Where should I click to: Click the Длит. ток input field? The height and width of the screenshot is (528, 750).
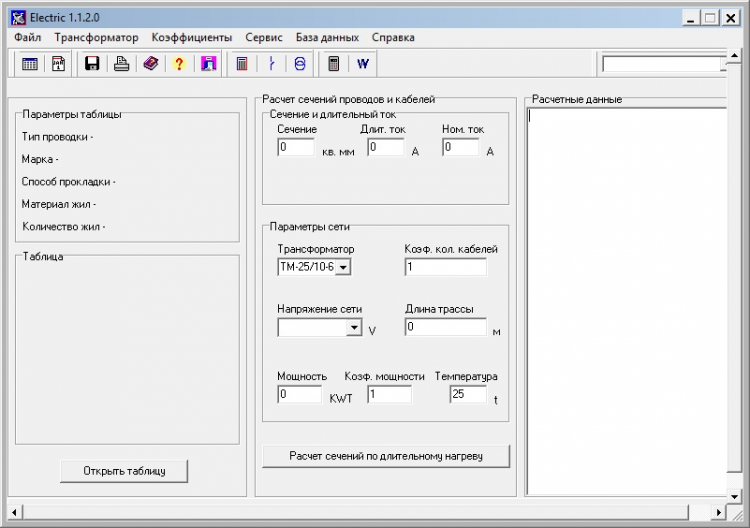coord(386,147)
